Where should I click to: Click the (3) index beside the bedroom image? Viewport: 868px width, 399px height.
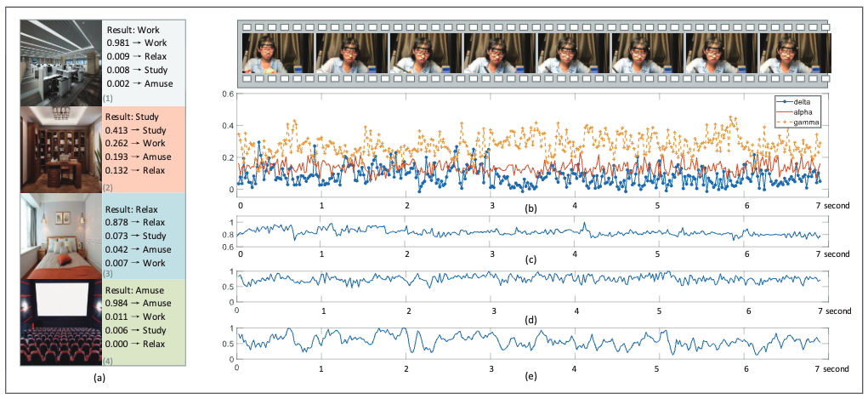click(107, 274)
